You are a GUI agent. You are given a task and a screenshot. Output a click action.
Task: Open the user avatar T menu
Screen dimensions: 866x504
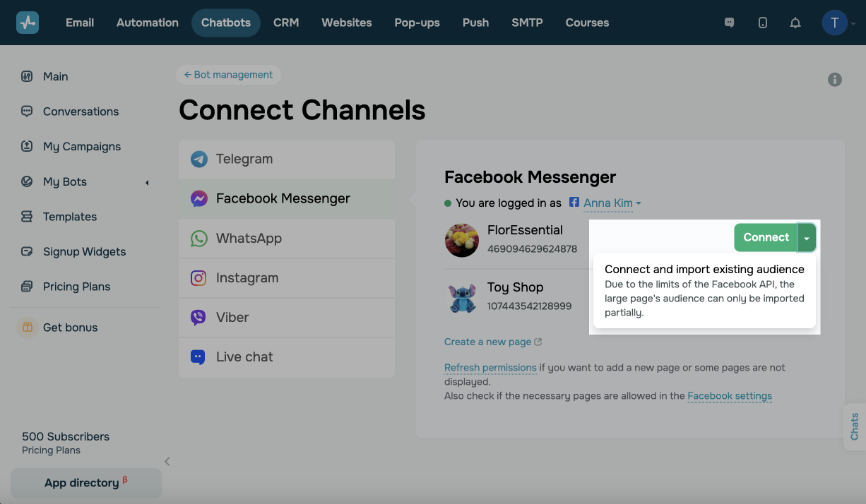click(835, 23)
